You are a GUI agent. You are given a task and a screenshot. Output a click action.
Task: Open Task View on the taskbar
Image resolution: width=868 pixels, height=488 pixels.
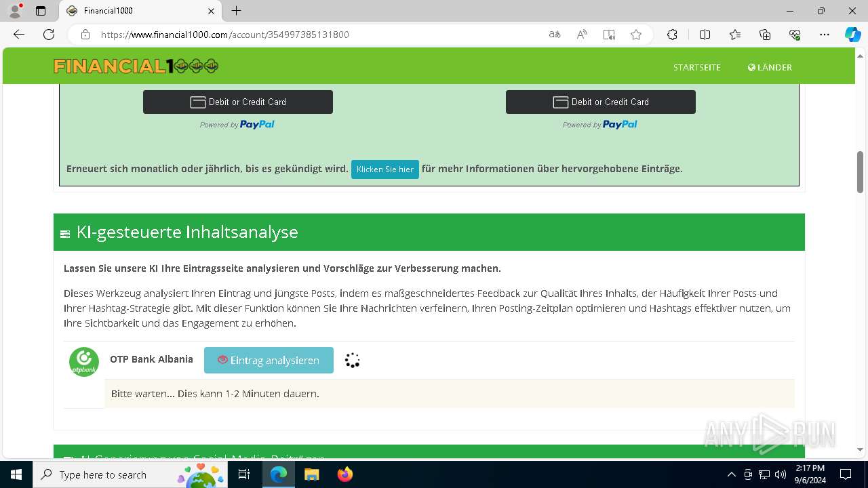tap(245, 474)
